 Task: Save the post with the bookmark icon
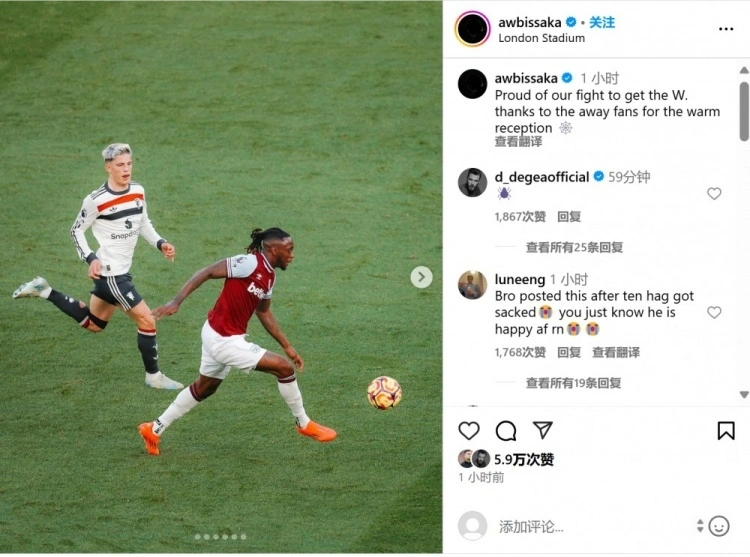coord(726,431)
